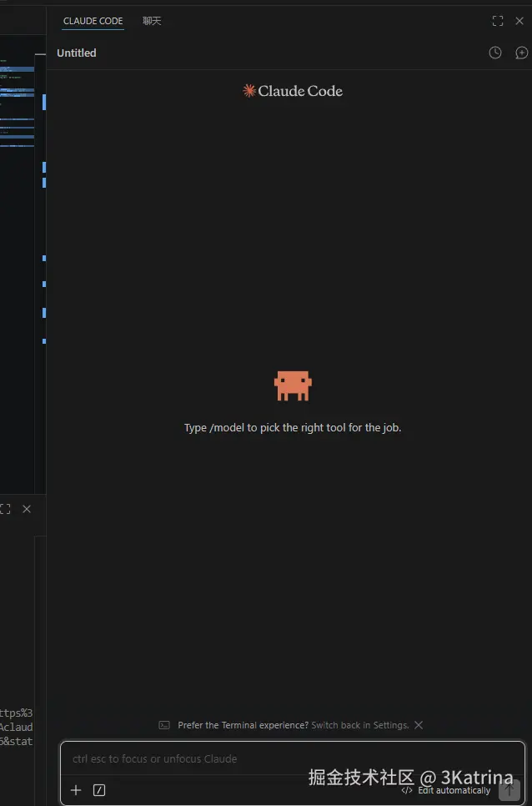Switch to the CLAUDE CODE tab
This screenshot has width=532, height=806.
coord(93,21)
